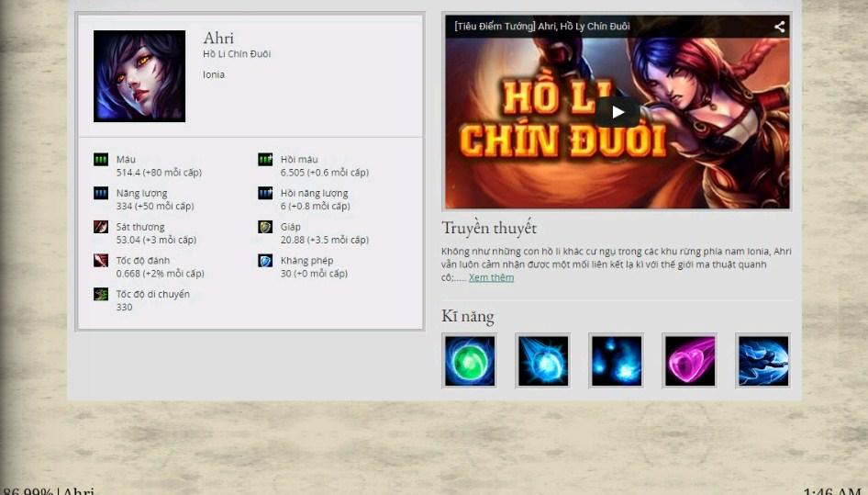Click the Truyền thuyết heading
Screen dimensions: 868x495
[489, 228]
